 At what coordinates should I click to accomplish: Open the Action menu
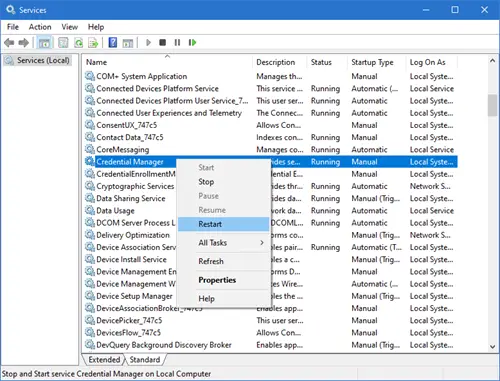tap(40, 27)
